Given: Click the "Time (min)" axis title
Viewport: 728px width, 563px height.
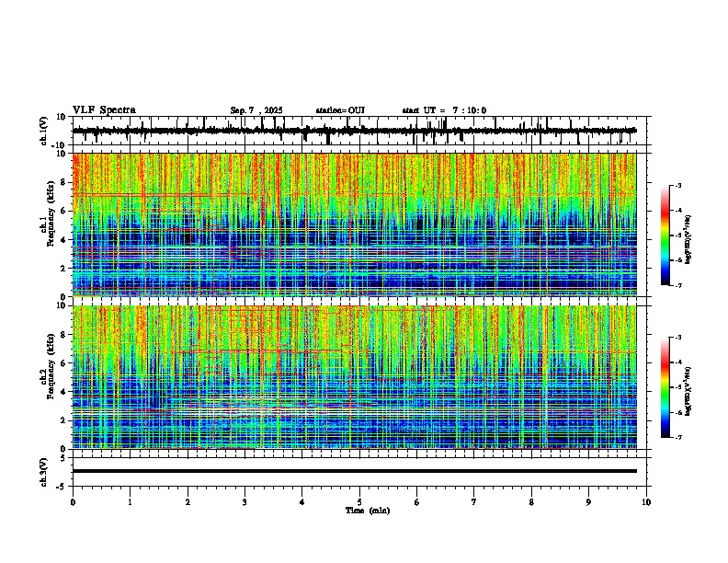Looking at the screenshot, I should click(368, 511).
